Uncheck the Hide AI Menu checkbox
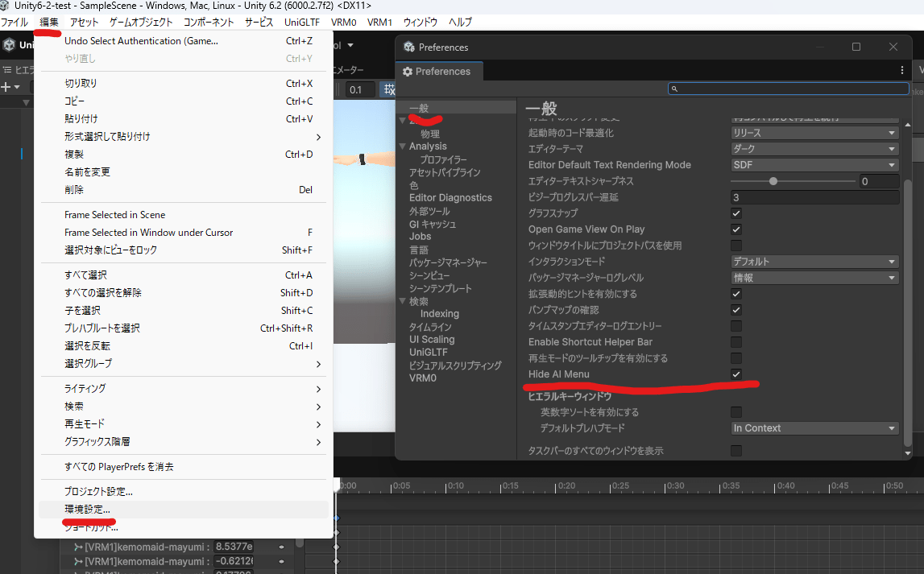 pyautogui.click(x=735, y=374)
